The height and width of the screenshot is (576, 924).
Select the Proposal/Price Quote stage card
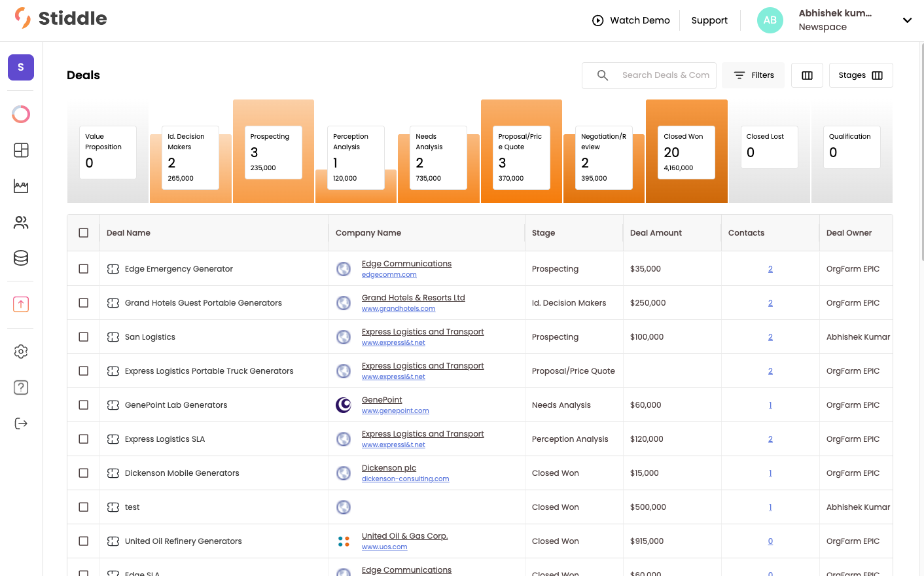(x=522, y=158)
